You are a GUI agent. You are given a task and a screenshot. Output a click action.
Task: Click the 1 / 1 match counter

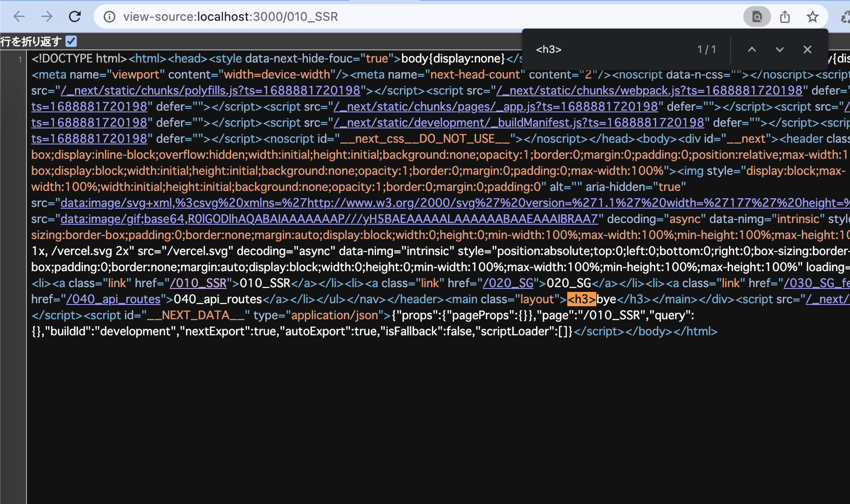[706, 49]
